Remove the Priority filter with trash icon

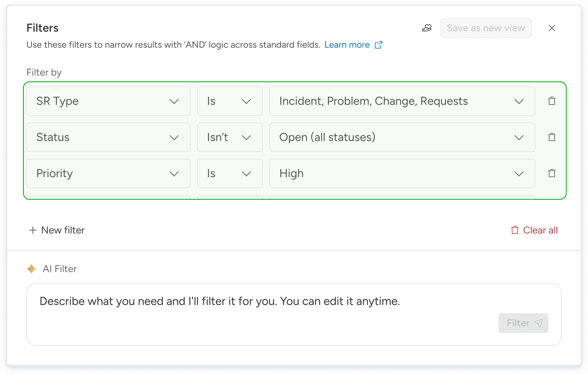pyautogui.click(x=552, y=173)
